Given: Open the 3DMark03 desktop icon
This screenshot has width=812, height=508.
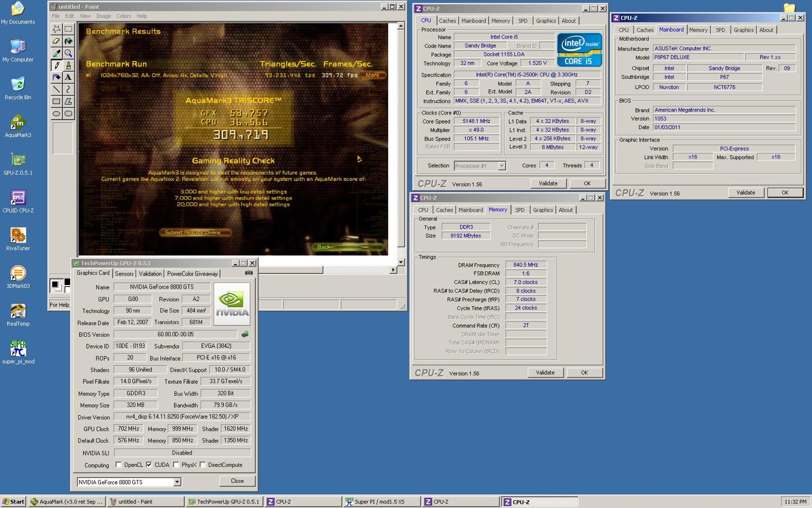Looking at the screenshot, I should pyautogui.click(x=18, y=277).
